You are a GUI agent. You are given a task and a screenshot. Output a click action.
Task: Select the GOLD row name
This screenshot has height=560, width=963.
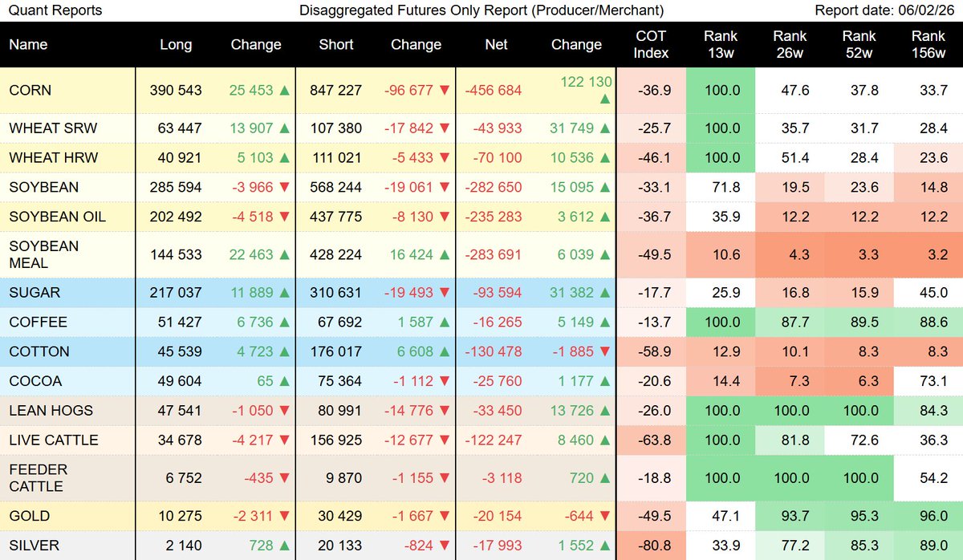tap(29, 516)
